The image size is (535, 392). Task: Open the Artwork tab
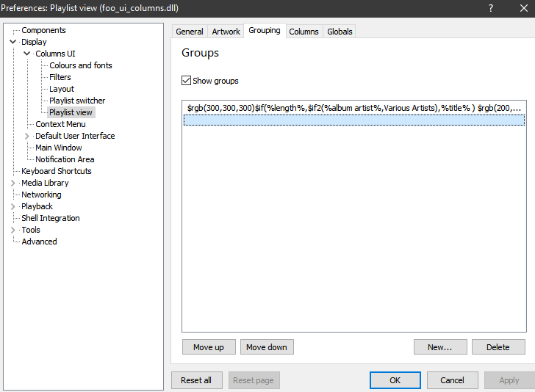pyautogui.click(x=226, y=32)
